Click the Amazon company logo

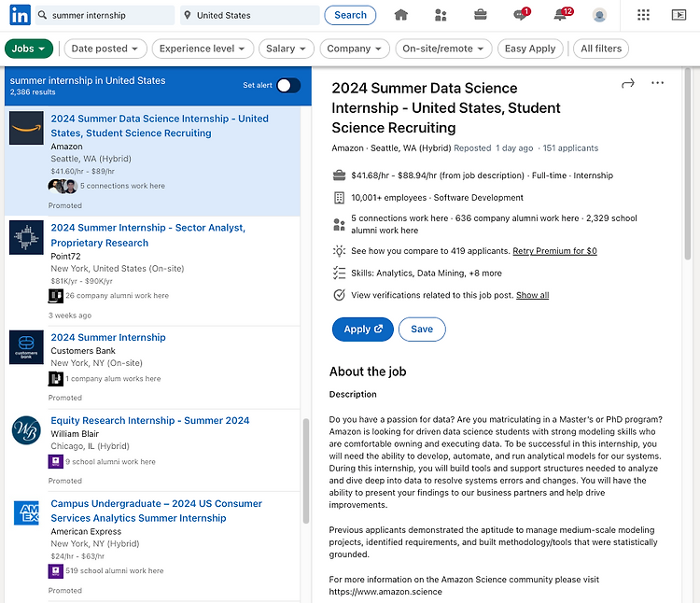click(x=26, y=128)
